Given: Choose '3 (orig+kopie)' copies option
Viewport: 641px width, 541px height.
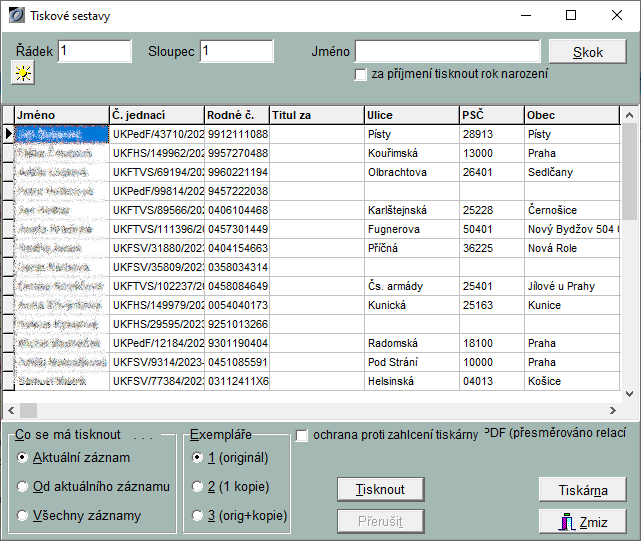Looking at the screenshot, I should (x=197, y=516).
